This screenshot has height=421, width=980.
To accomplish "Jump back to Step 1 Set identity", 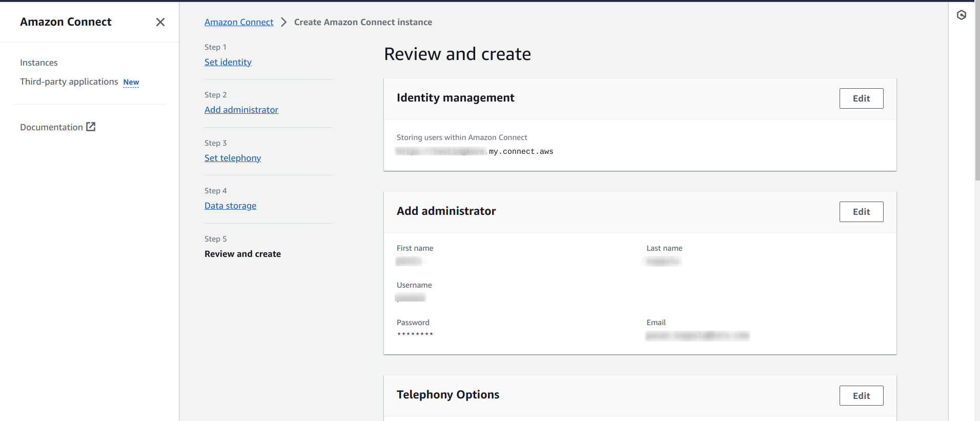I will click(228, 62).
